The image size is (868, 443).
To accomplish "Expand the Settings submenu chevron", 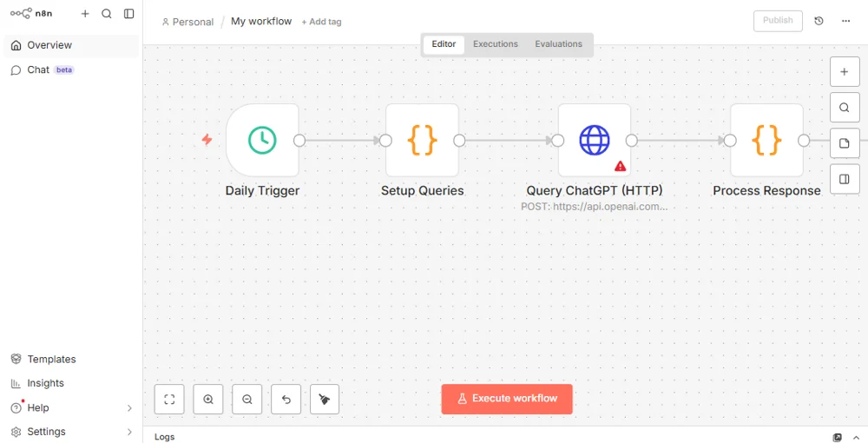I will (x=129, y=432).
